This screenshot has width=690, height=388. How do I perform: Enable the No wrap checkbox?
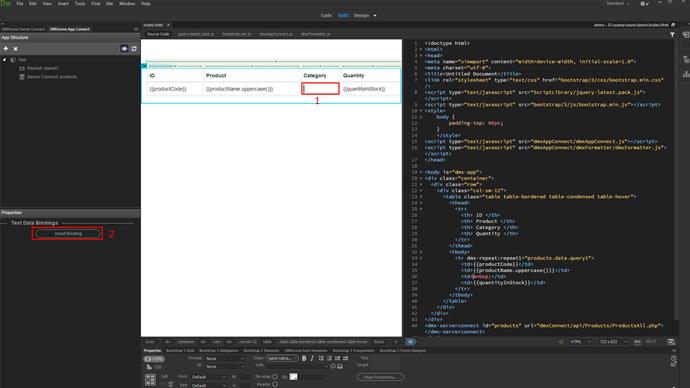tap(275, 377)
